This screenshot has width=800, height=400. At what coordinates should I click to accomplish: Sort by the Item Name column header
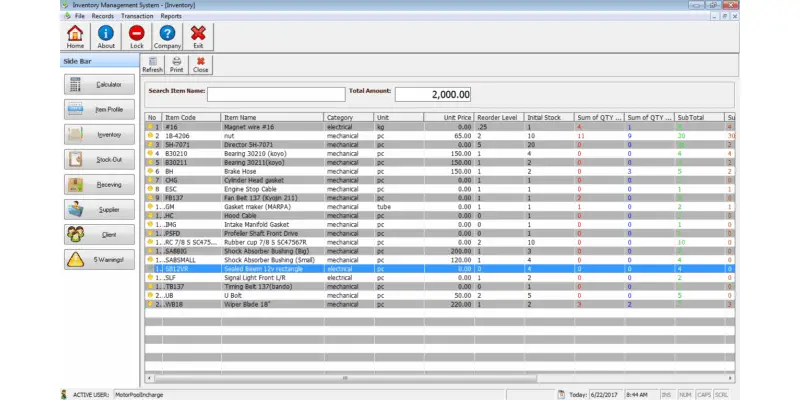(x=272, y=117)
